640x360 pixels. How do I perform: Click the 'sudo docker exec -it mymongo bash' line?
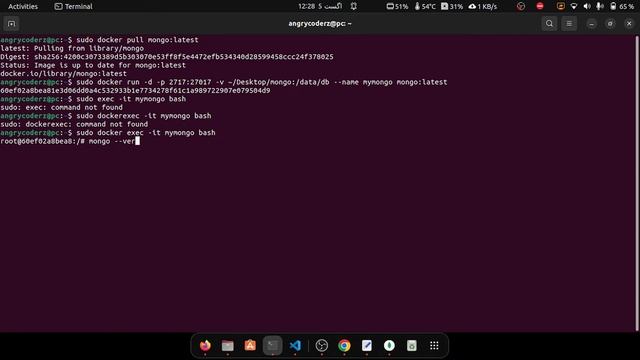(x=108, y=133)
